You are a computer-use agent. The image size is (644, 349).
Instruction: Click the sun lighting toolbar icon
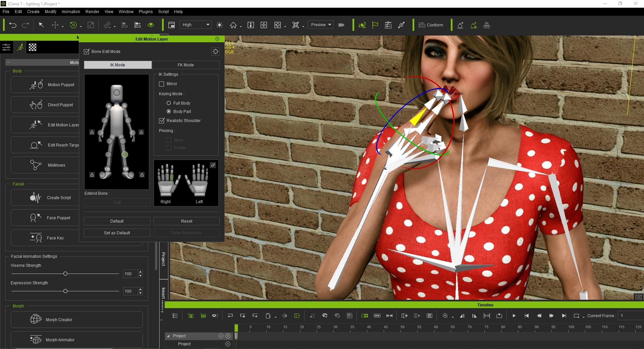click(220, 25)
